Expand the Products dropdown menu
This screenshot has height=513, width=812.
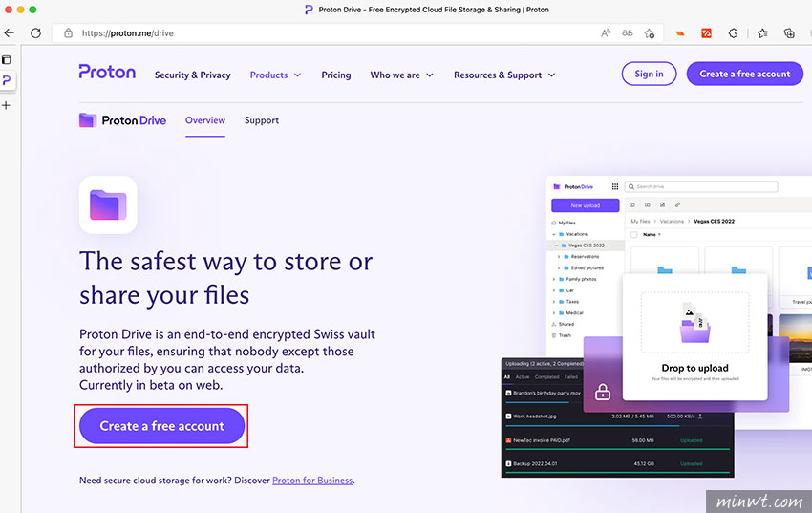click(275, 75)
